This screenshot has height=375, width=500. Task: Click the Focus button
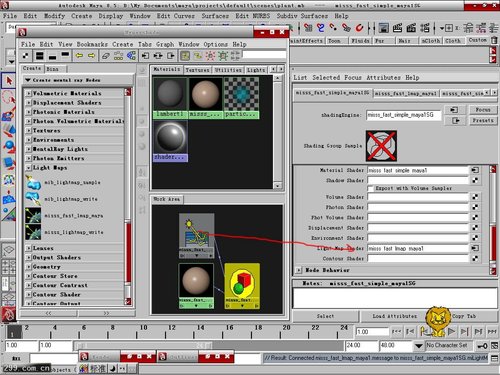coord(483,110)
